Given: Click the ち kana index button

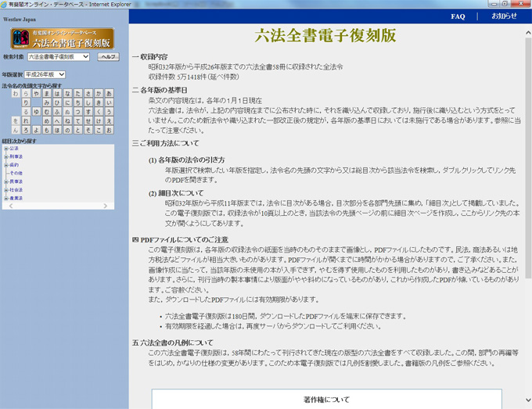Looking at the screenshot, I should click(x=78, y=102).
